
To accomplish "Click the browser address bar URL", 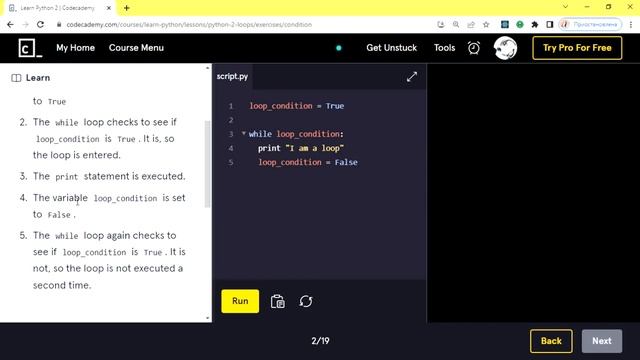I will tap(189, 24).
